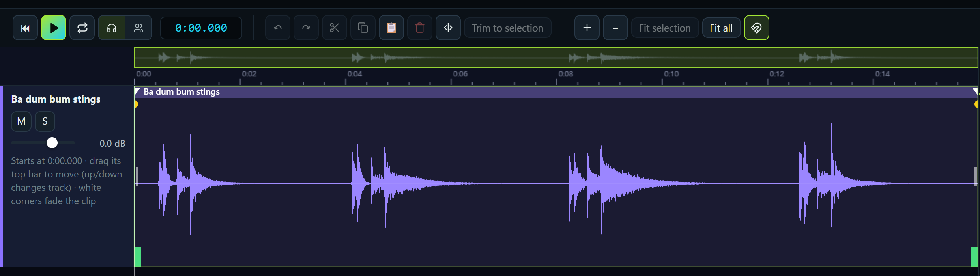This screenshot has width=980, height=276.
Task: Split the clip at the playhead icon
Action: tap(448, 28)
